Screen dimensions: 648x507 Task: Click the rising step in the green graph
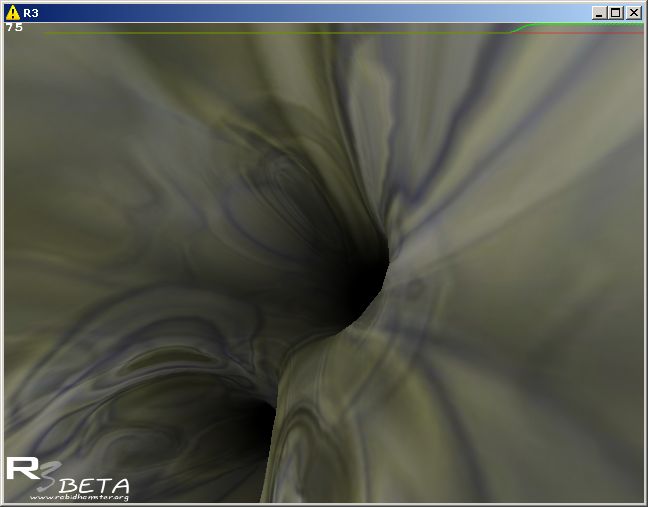[518, 28]
